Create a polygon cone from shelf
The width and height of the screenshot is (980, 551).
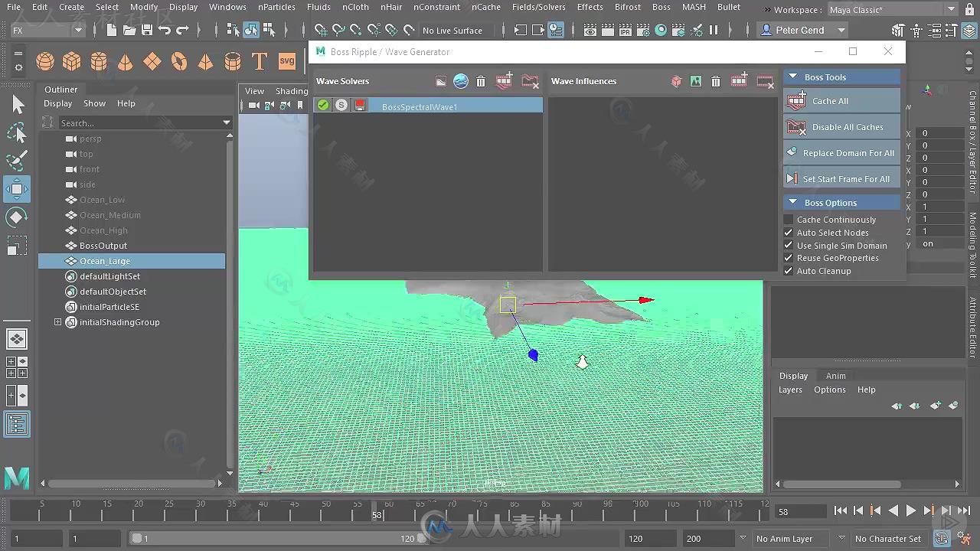tap(126, 61)
